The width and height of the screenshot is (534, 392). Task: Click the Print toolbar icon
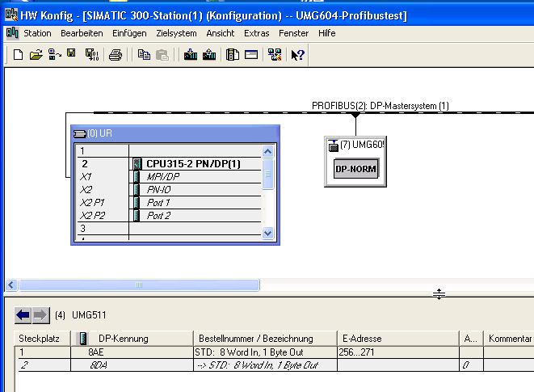(x=116, y=55)
